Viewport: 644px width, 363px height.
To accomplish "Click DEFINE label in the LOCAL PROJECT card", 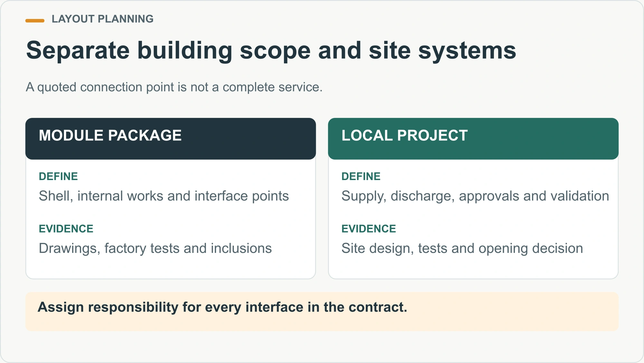I will (361, 177).
